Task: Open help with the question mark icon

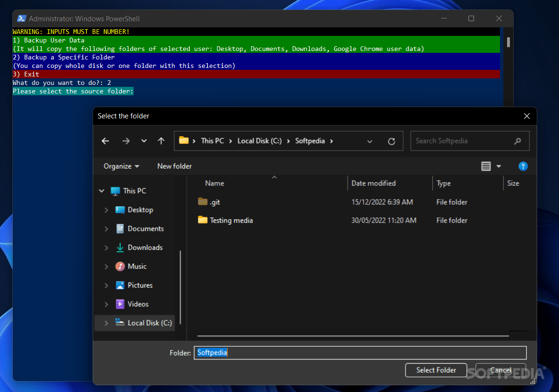Action: [523, 166]
